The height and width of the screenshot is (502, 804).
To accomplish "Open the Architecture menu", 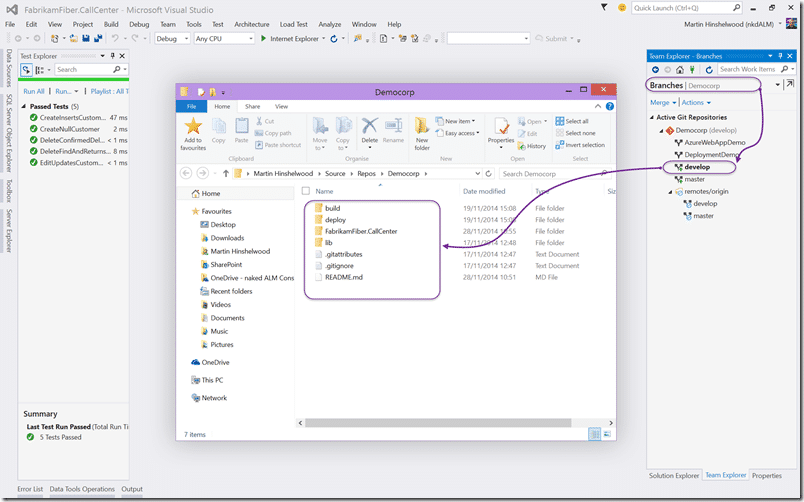I will coord(252,24).
